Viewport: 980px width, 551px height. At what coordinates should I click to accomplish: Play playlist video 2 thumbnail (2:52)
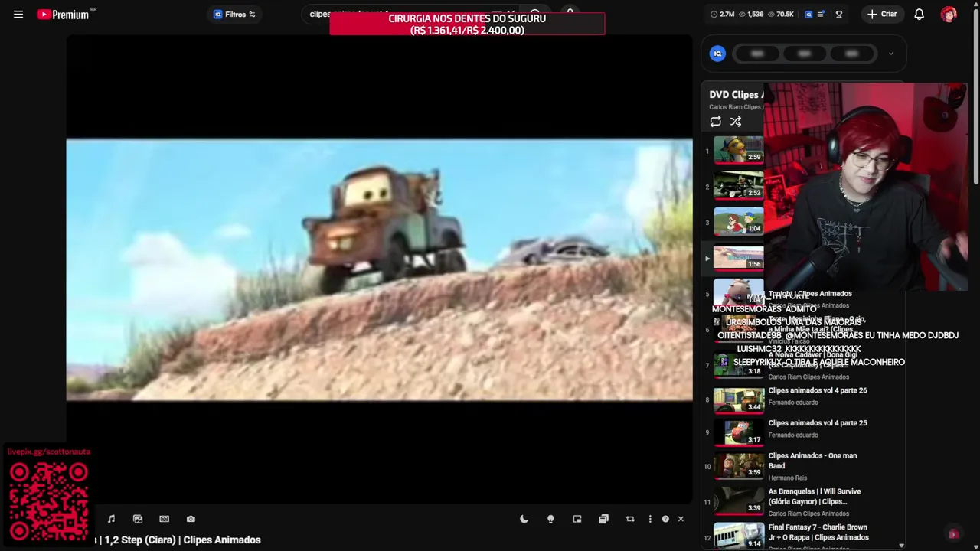738,186
